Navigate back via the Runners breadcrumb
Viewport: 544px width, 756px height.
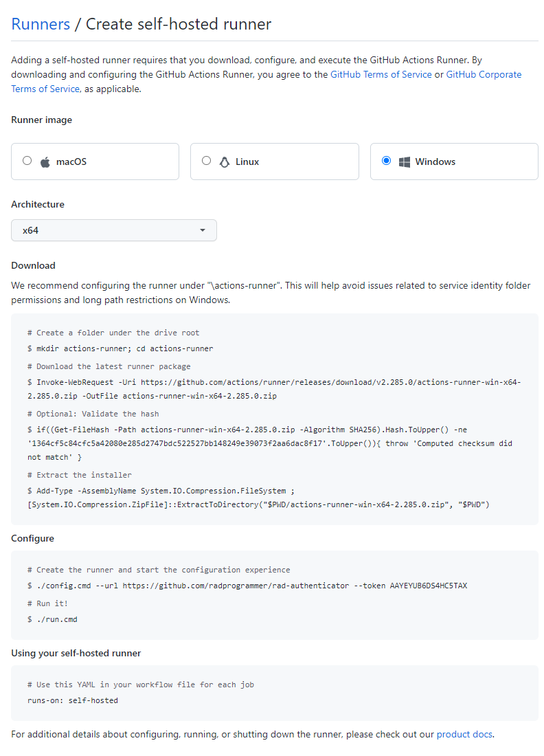(x=41, y=23)
